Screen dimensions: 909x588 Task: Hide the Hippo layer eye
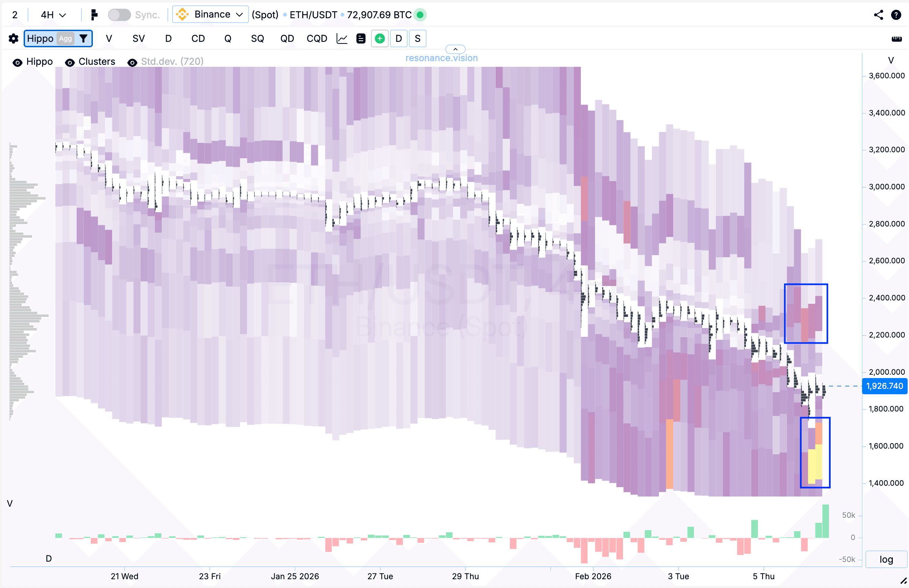(x=17, y=62)
